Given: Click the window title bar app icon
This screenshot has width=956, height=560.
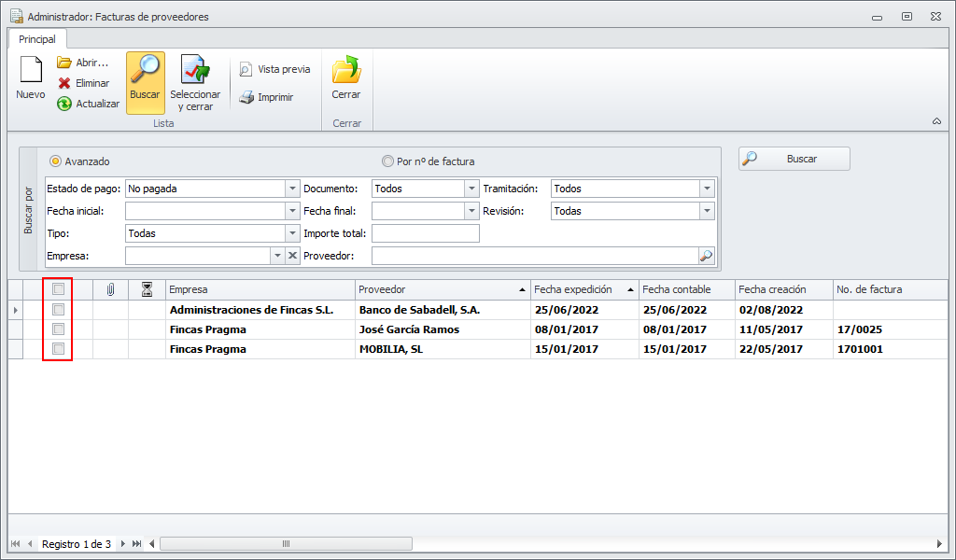Looking at the screenshot, I should tap(17, 17).
